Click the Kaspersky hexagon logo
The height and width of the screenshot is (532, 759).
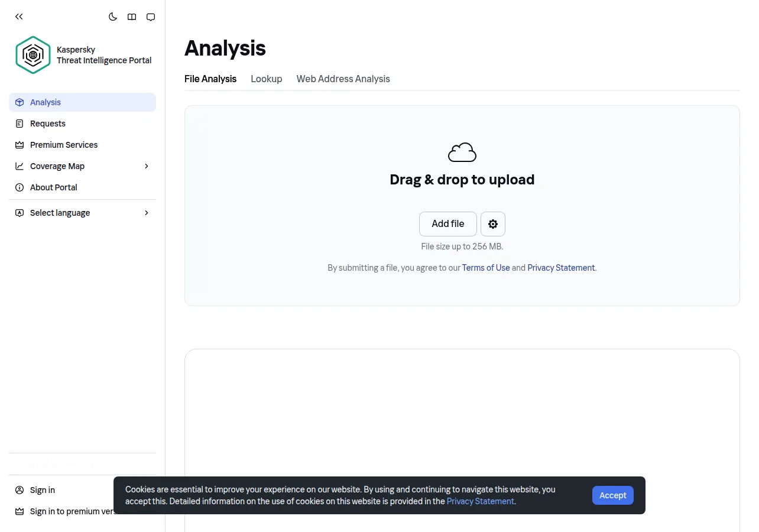tap(33, 55)
